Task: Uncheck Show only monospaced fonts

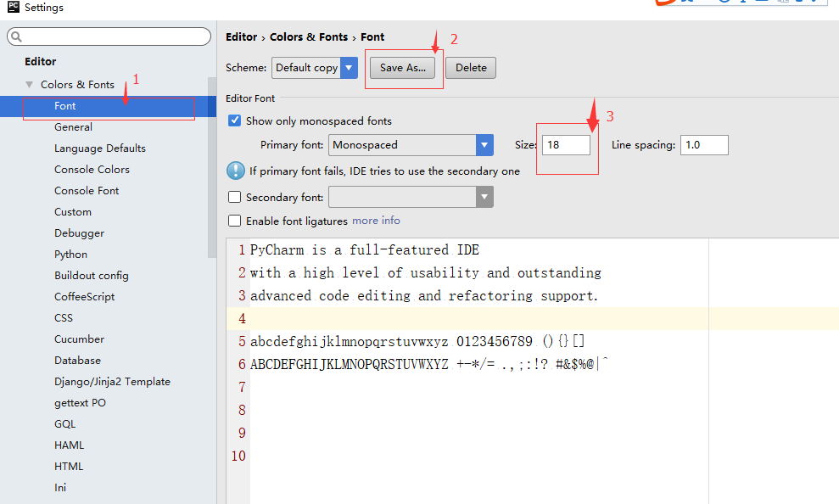Action: point(234,120)
